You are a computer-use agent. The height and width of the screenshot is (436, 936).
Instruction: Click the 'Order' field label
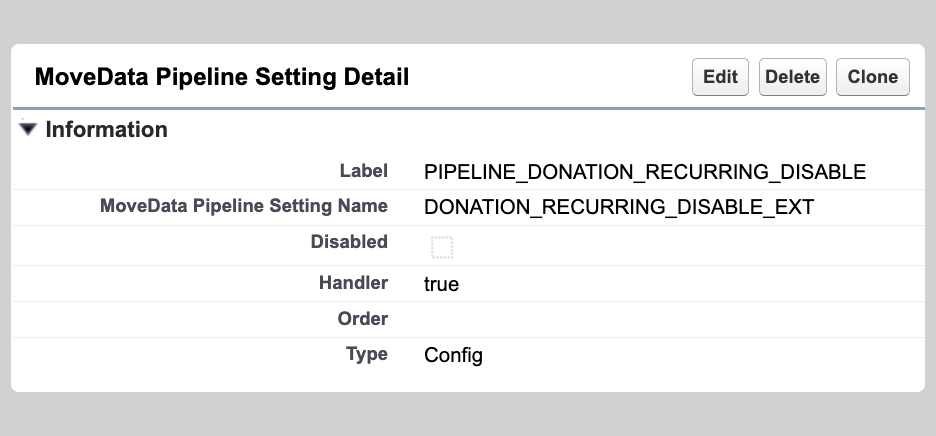click(362, 319)
